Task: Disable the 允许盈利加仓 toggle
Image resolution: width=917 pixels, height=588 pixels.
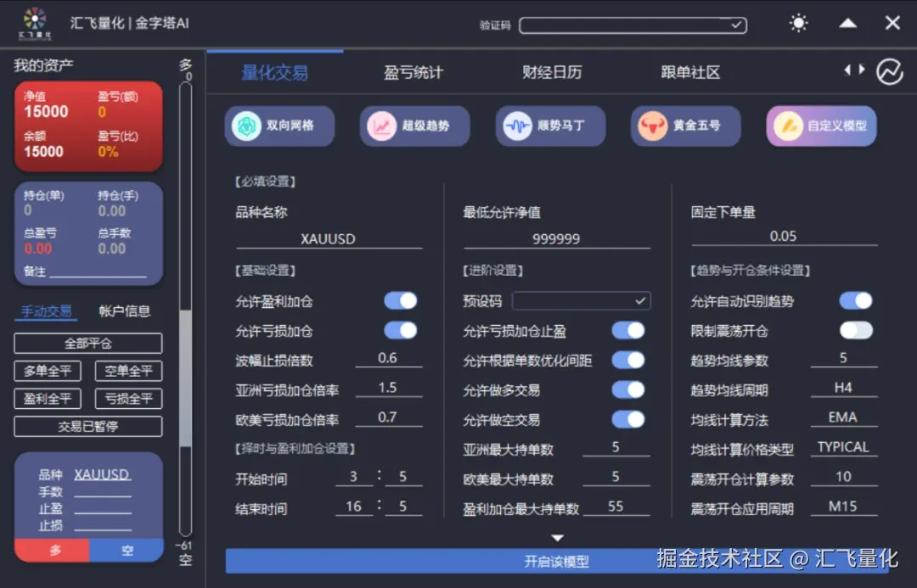Action: (401, 301)
